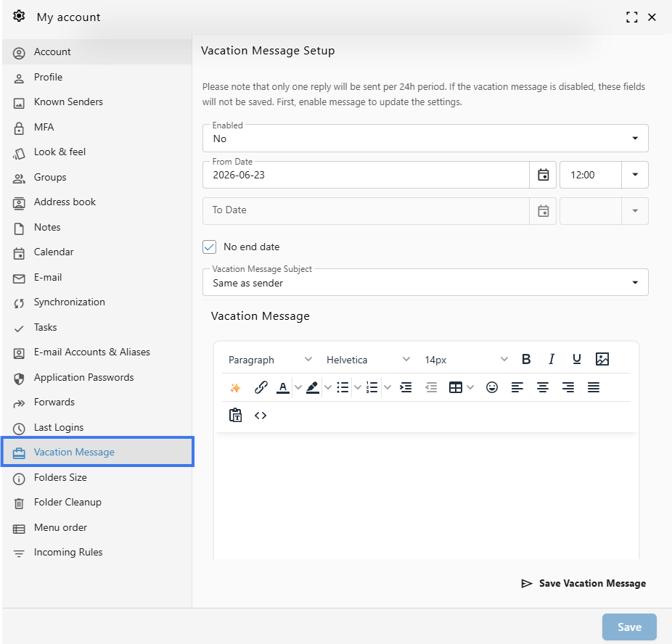
Task: Align text right
Action: [567, 387]
